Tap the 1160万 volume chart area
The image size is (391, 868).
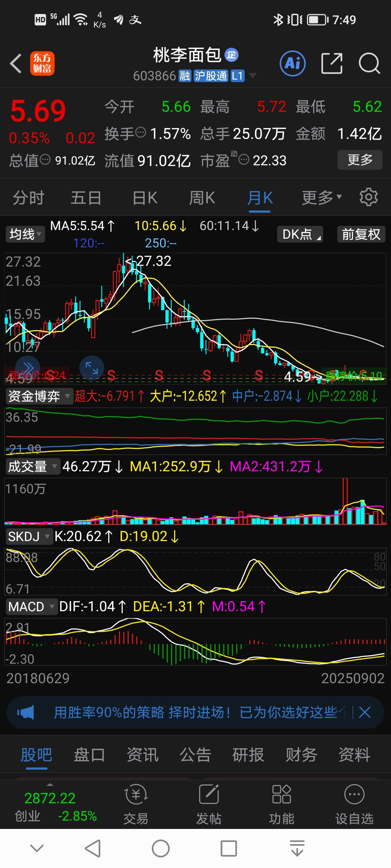point(195,501)
